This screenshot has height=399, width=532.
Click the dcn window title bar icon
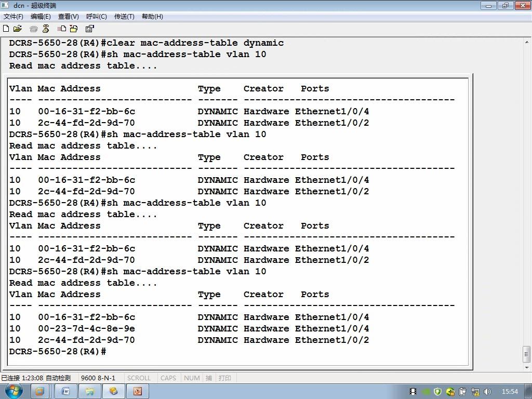tap(5, 5)
